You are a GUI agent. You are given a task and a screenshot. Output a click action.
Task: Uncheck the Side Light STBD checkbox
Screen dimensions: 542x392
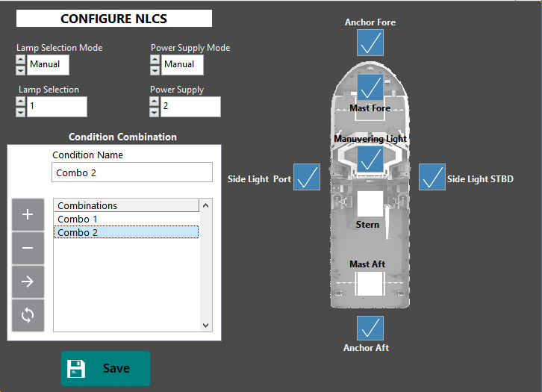tap(432, 177)
